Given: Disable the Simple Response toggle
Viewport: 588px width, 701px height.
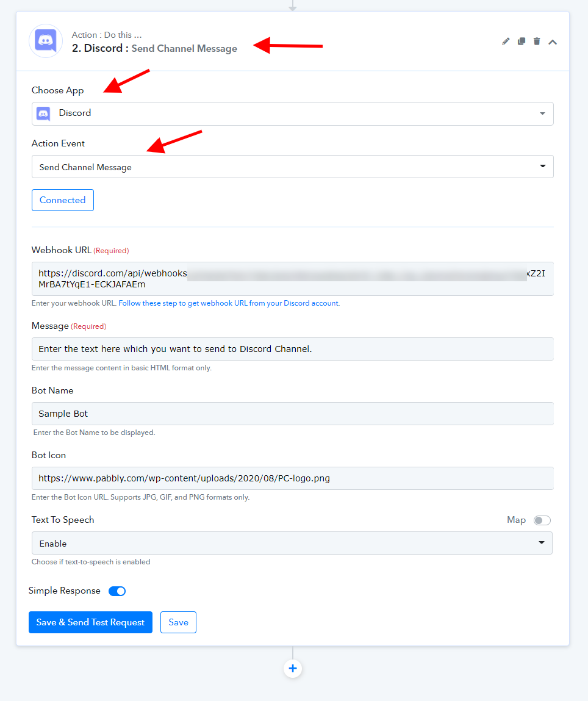Looking at the screenshot, I should [117, 591].
